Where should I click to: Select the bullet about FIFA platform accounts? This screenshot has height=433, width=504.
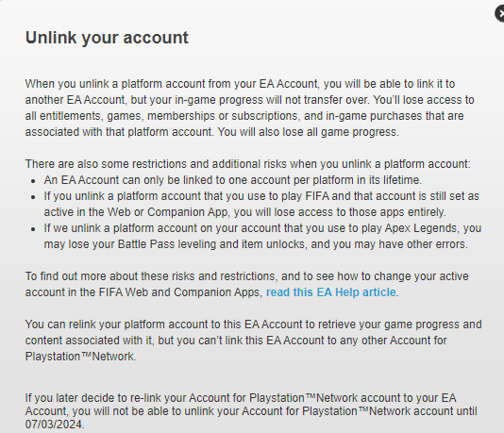click(261, 205)
